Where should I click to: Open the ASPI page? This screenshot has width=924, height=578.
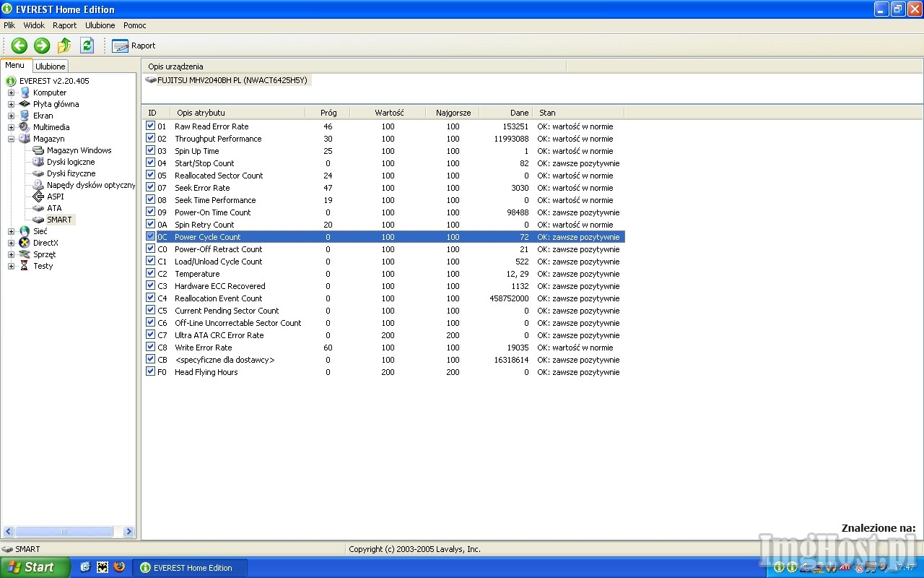point(55,197)
